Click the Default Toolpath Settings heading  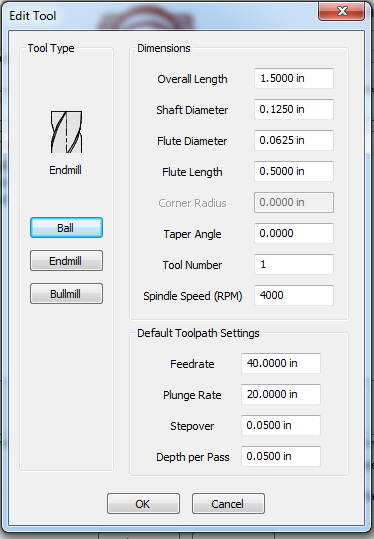(198, 333)
